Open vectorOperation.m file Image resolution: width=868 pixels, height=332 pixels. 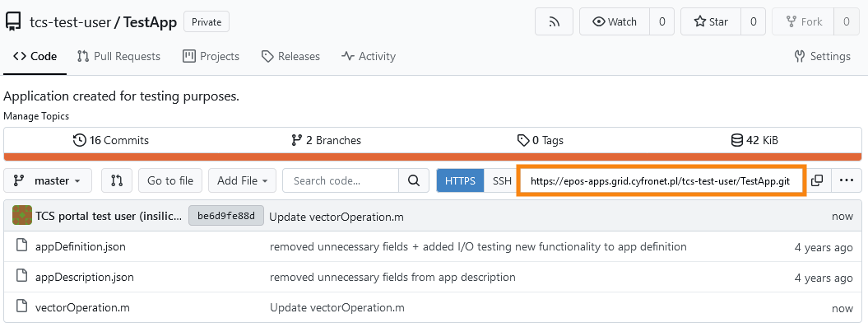(82, 307)
